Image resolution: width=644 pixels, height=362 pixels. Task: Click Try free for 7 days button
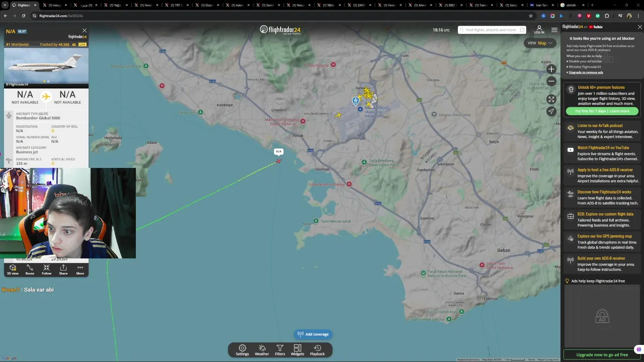pos(602,111)
